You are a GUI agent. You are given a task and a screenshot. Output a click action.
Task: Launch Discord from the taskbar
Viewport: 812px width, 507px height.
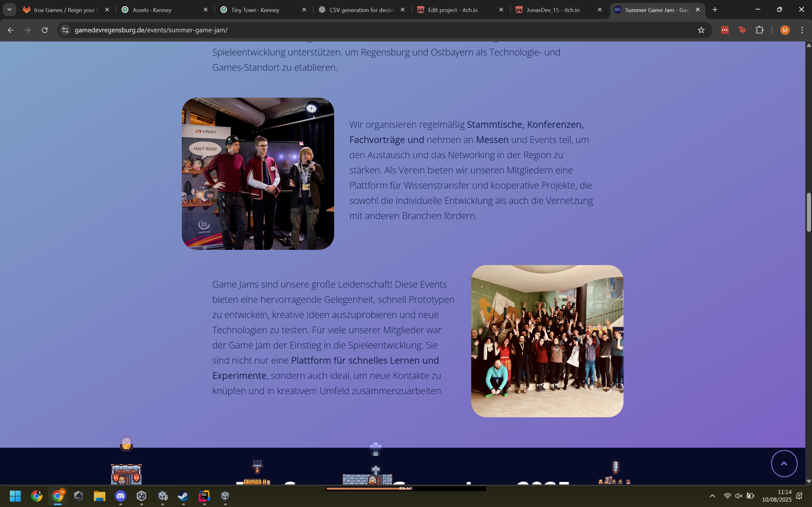[121, 496]
